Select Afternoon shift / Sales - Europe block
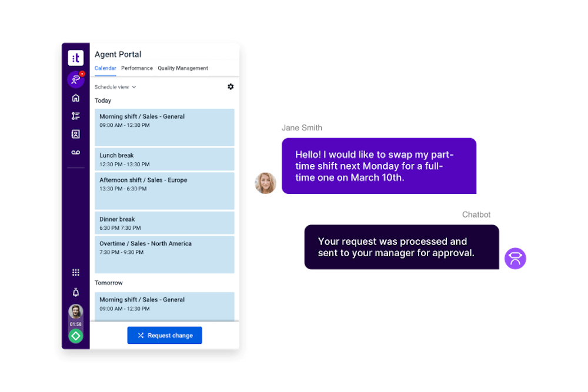This screenshot has height=392, width=588. [x=165, y=191]
